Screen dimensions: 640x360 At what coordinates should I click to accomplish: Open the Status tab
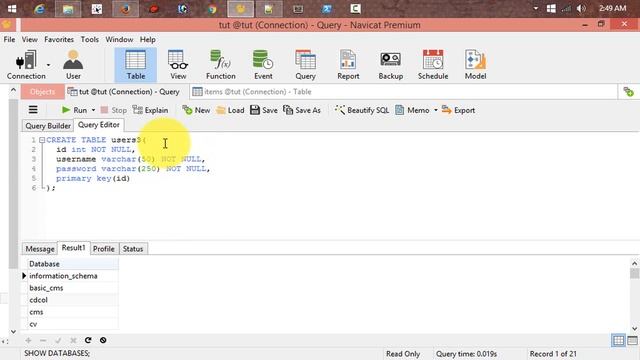tap(133, 249)
